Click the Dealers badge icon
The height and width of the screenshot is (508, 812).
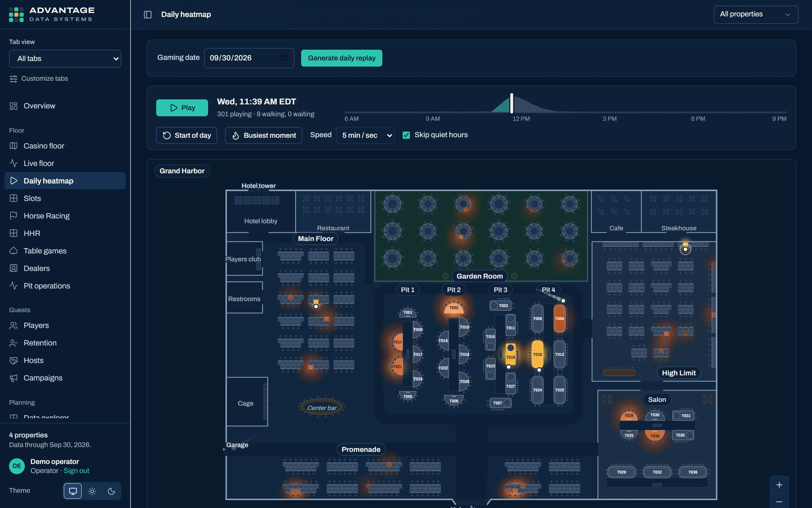(14, 268)
